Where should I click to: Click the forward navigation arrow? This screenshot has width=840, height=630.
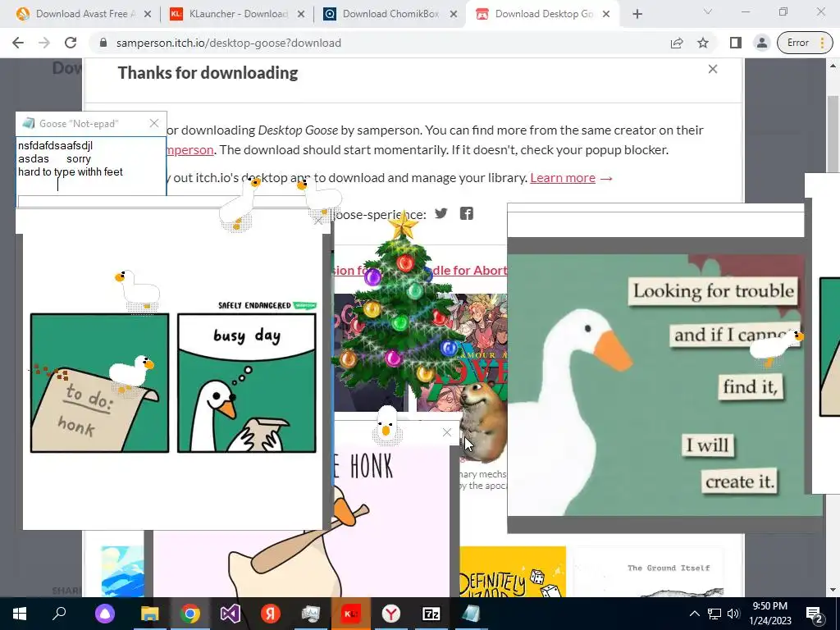(44, 43)
